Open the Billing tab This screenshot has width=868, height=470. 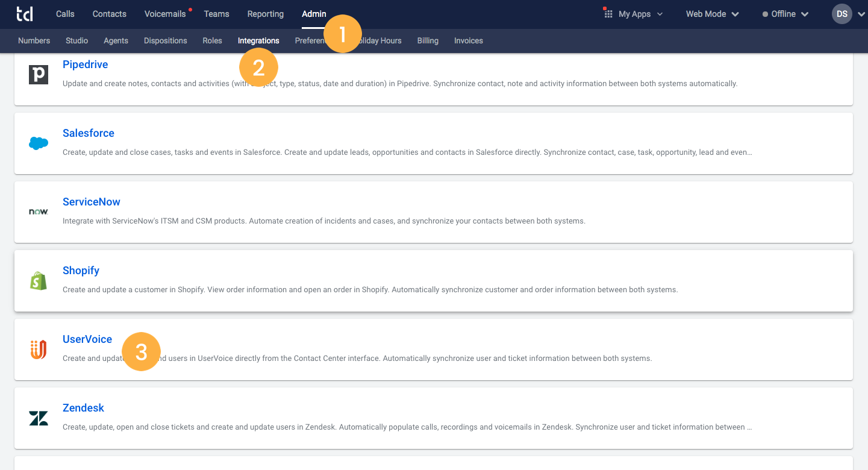[x=428, y=40]
